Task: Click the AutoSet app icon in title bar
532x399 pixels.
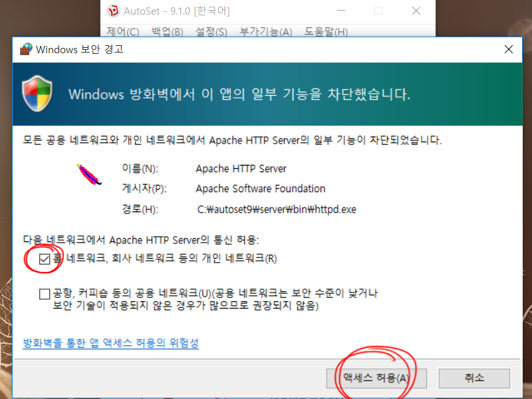Action: tap(113, 11)
